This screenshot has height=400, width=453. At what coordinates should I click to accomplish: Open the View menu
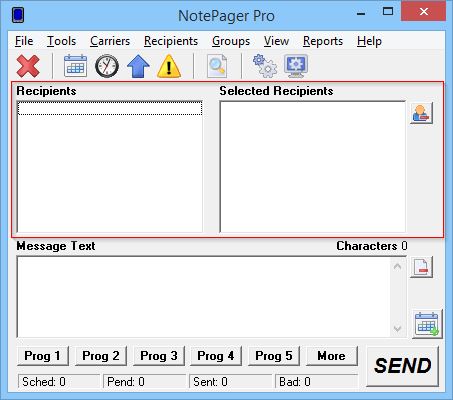[276, 41]
